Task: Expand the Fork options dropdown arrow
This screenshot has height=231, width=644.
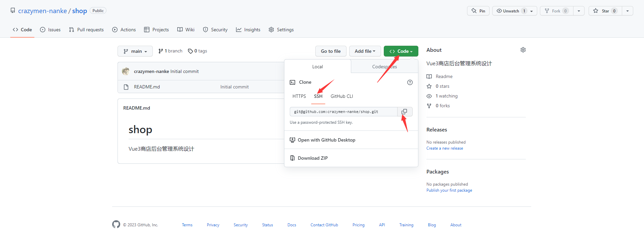Action: click(579, 11)
